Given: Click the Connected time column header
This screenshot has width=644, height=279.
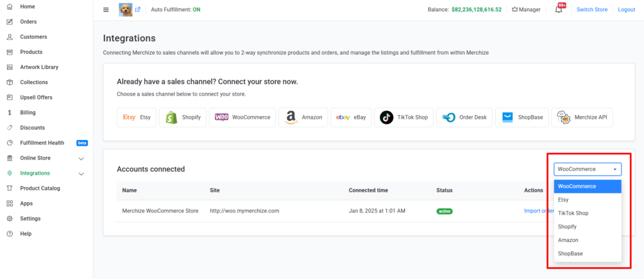Looking at the screenshot, I should tap(369, 190).
